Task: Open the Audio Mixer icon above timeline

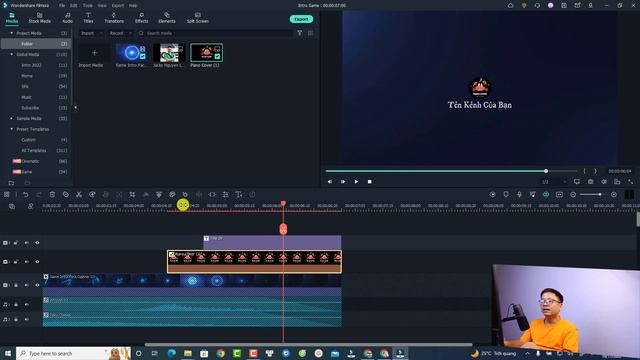Action: (x=533, y=195)
